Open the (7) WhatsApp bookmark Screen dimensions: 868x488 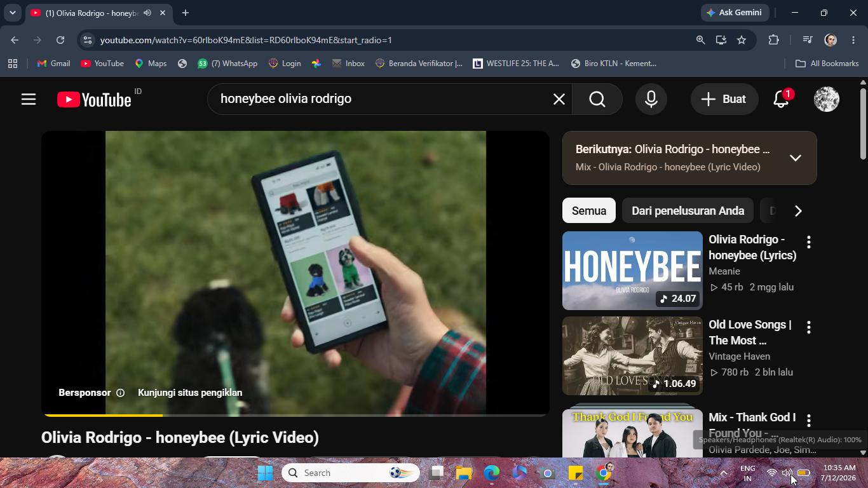227,64
